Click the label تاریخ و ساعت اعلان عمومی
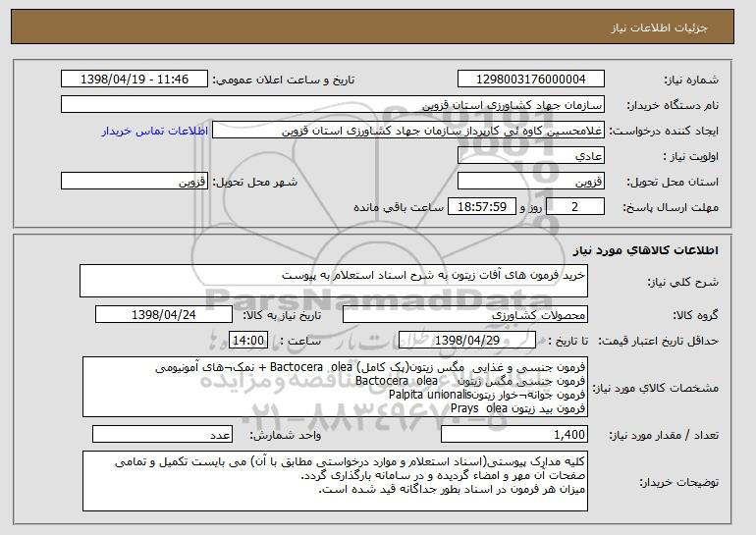The height and width of the screenshot is (535, 756). tap(284, 80)
